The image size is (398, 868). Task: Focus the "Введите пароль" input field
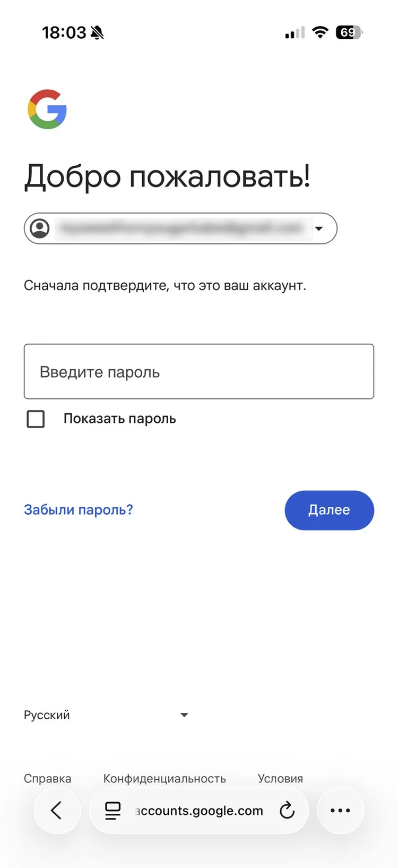point(199,372)
